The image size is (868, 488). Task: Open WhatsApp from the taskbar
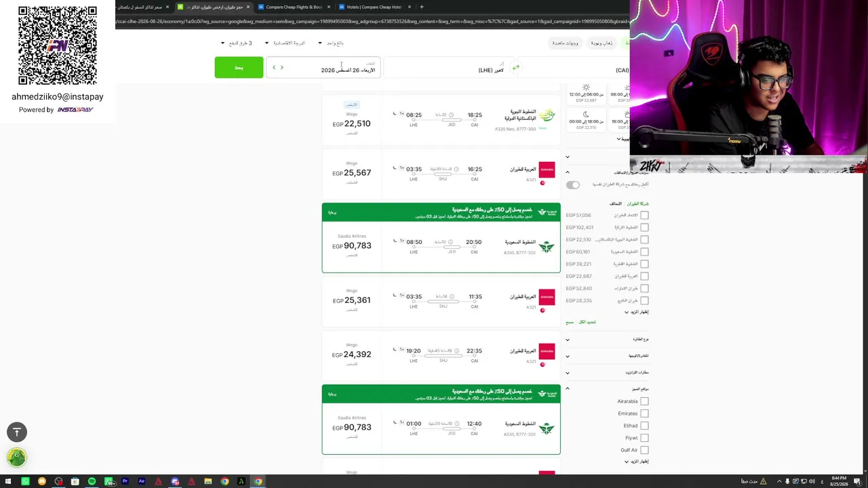(x=25, y=482)
